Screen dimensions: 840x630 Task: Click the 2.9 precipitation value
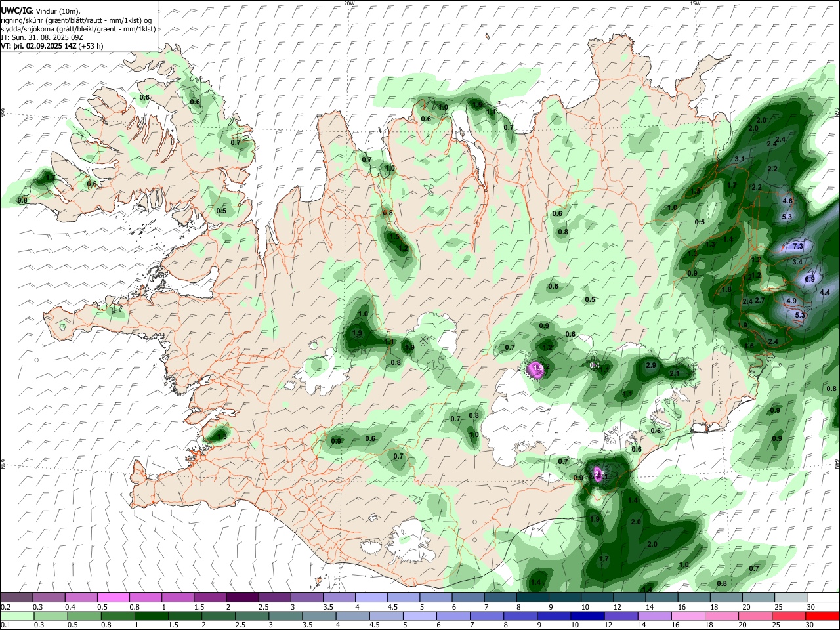pyautogui.click(x=651, y=365)
